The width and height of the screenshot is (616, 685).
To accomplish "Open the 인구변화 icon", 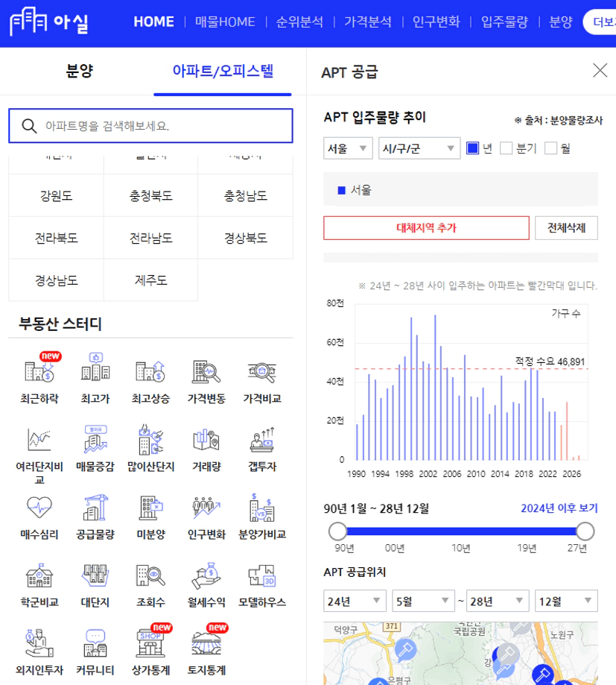I will (206, 508).
